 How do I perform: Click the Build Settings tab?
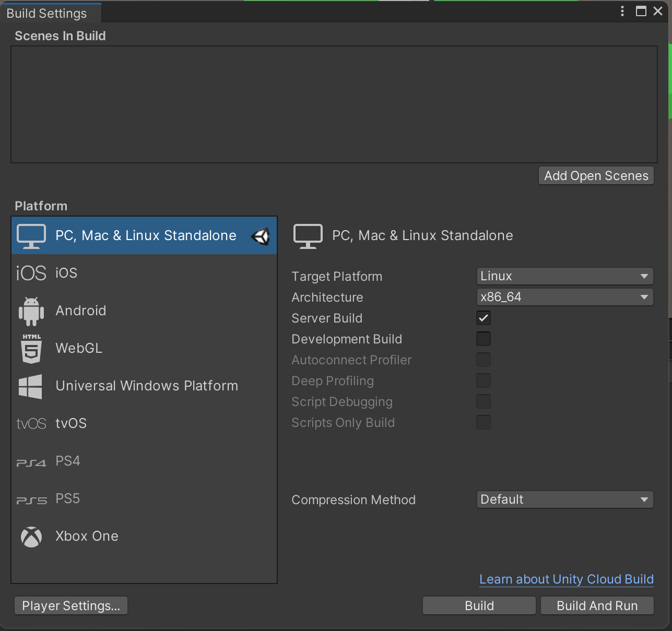tap(47, 13)
